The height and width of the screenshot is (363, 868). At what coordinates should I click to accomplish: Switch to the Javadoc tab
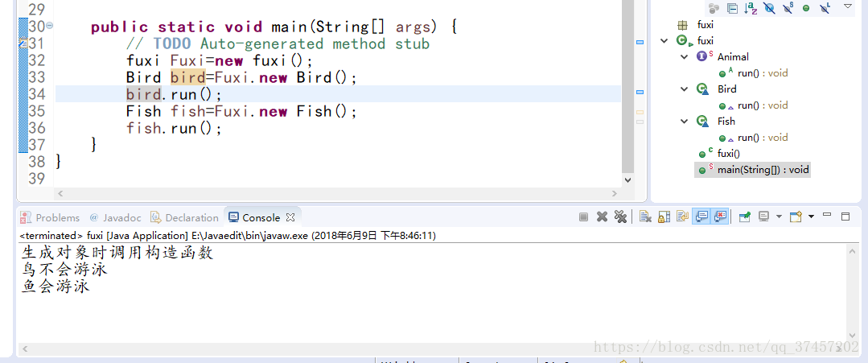click(115, 218)
